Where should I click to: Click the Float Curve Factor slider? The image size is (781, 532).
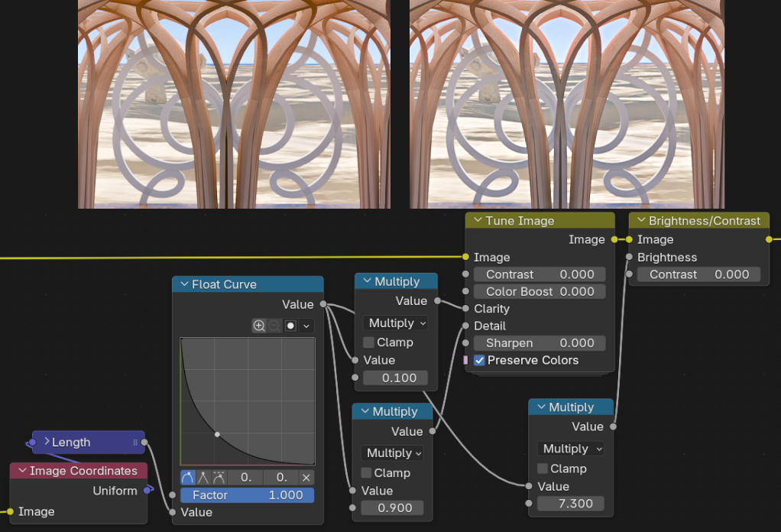coord(247,495)
